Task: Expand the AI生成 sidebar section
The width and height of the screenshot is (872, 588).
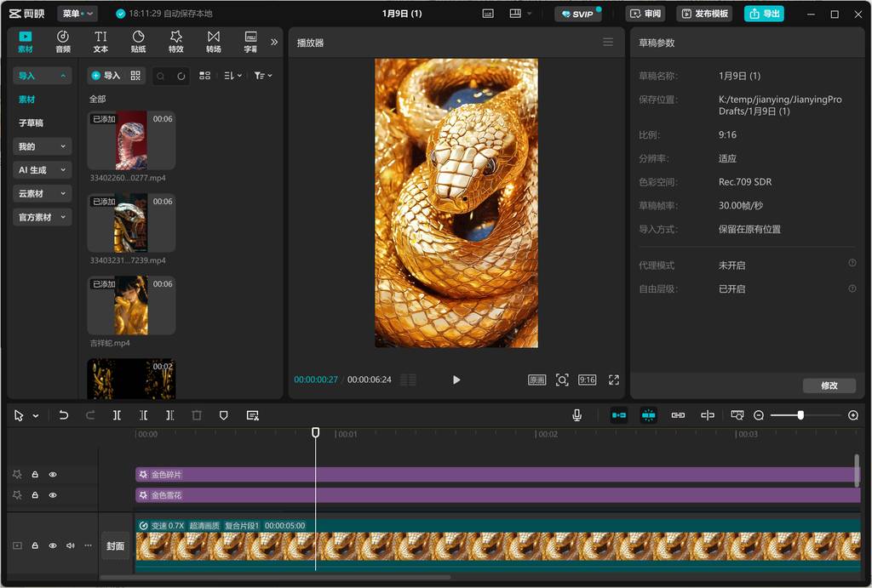Action: click(x=42, y=170)
